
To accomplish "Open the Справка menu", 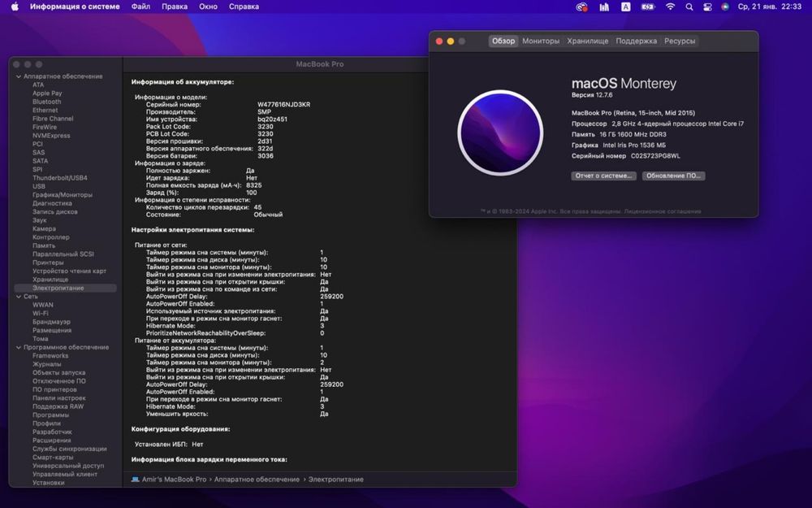I will [244, 7].
